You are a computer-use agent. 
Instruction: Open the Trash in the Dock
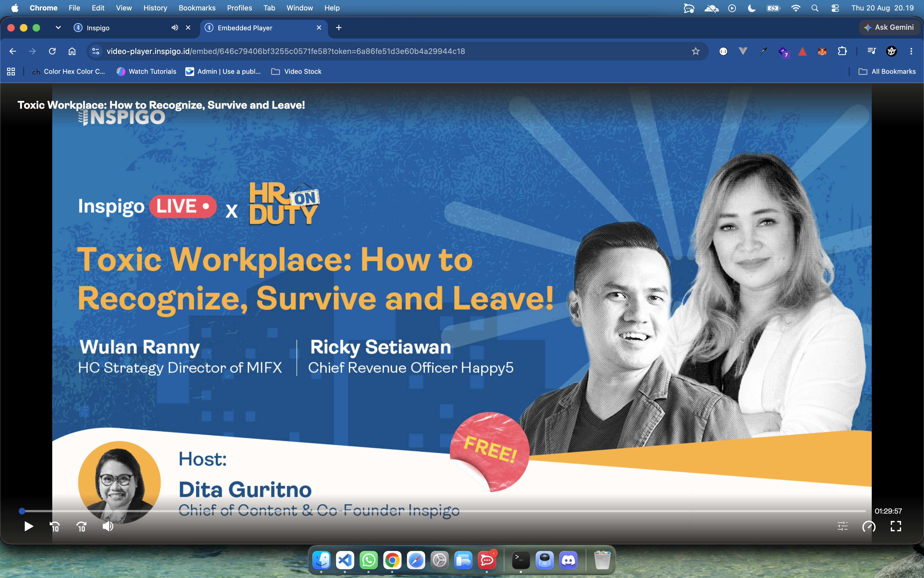coord(603,560)
